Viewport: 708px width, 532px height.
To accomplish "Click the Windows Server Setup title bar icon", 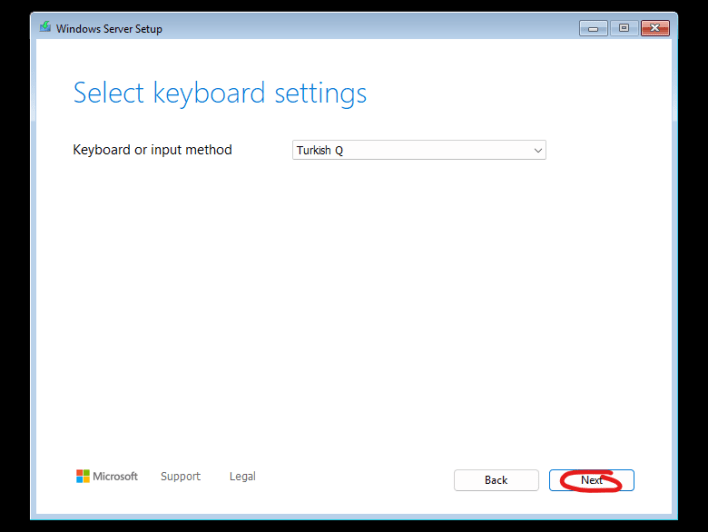I will click(x=45, y=28).
